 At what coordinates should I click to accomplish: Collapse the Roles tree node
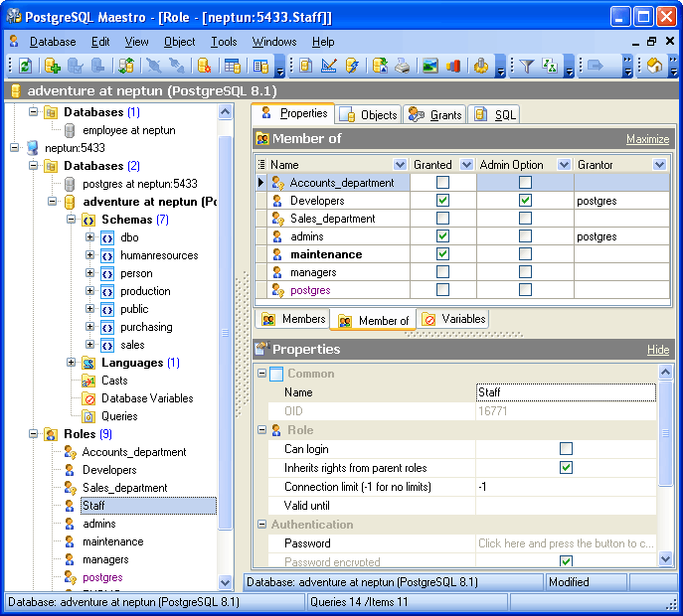[33, 434]
